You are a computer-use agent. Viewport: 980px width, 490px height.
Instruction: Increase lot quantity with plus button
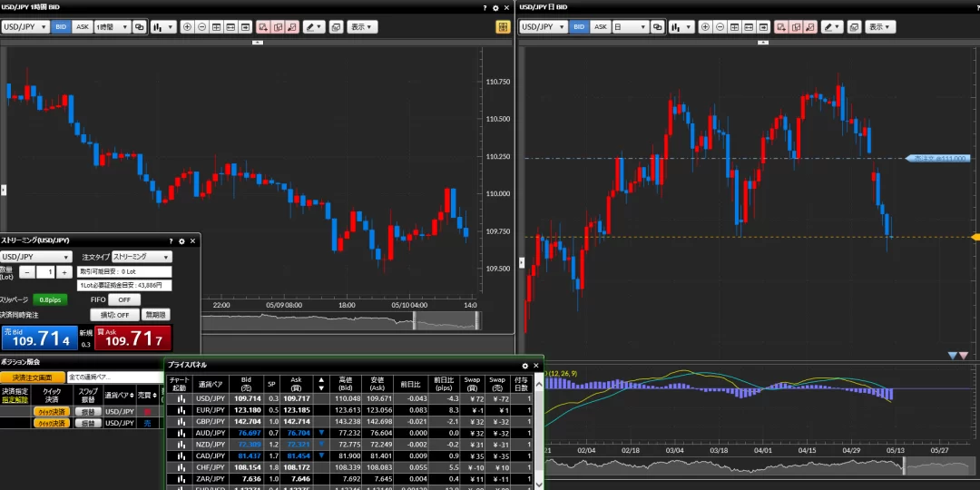64,272
